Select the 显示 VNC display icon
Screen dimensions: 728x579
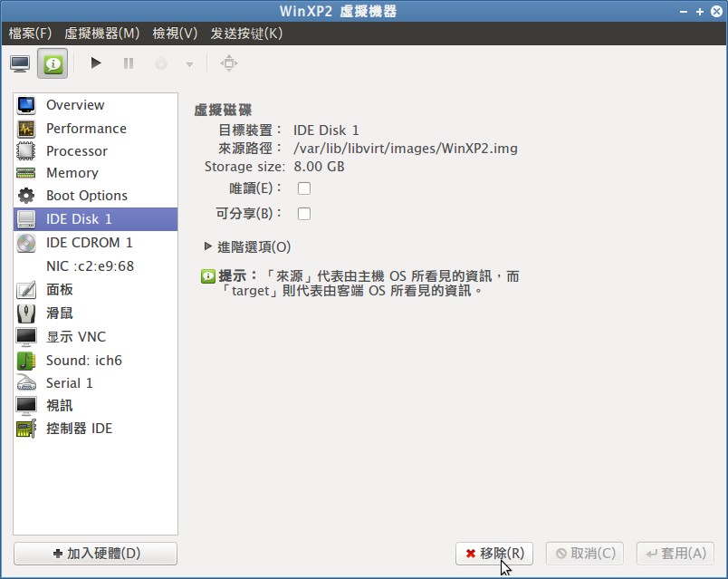click(x=26, y=337)
